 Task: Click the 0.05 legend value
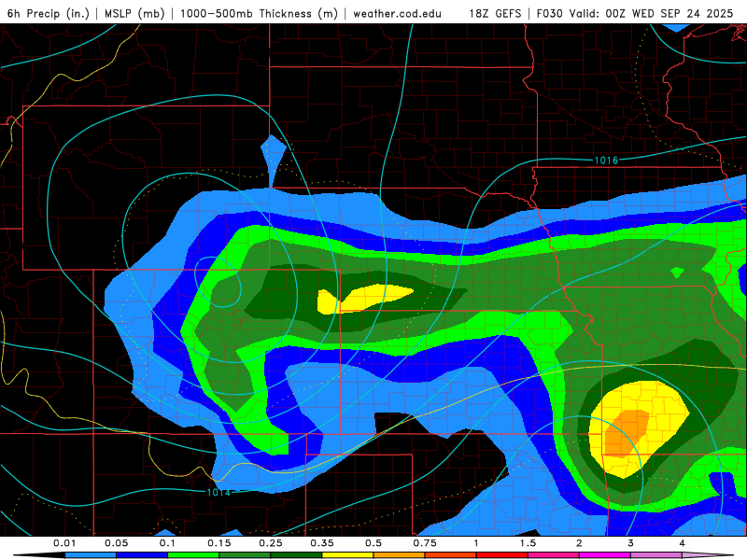(x=116, y=543)
